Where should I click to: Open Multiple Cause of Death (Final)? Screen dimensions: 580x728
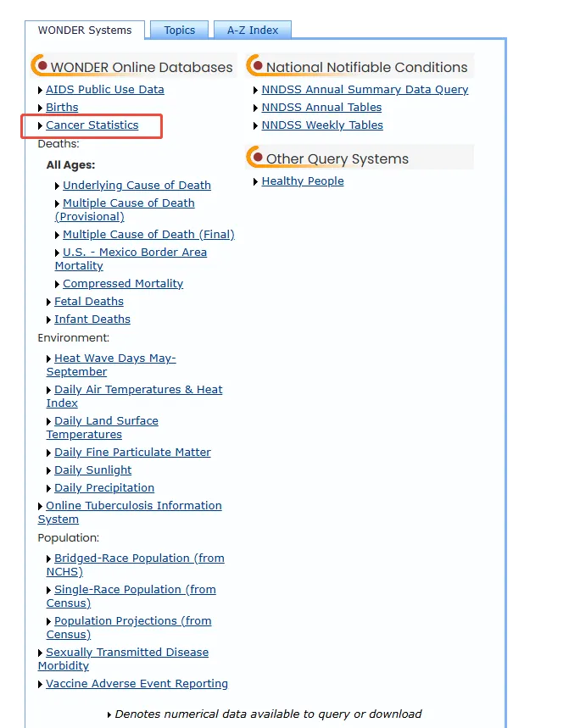pos(148,235)
